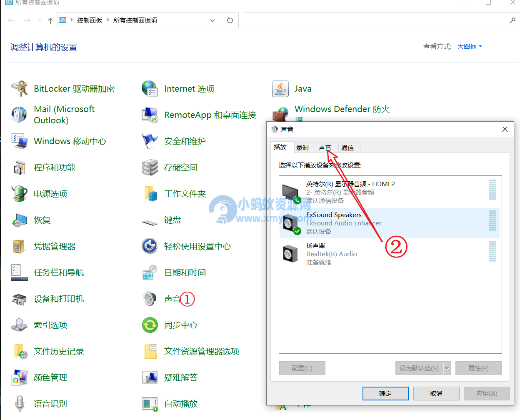Open 轻松使用设置中心 icon
Image resolution: width=520 pixels, height=420 pixels.
pos(150,246)
